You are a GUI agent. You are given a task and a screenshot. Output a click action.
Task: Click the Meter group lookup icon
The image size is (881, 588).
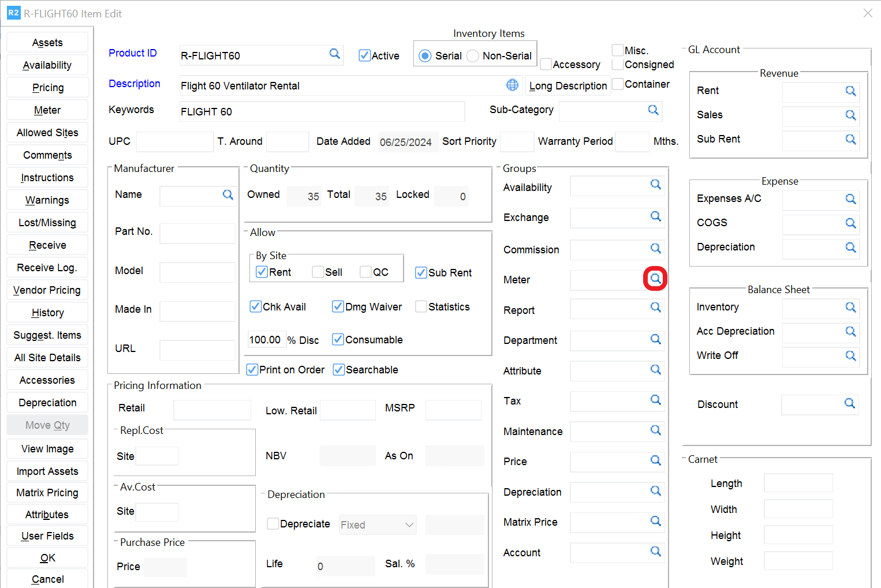655,279
